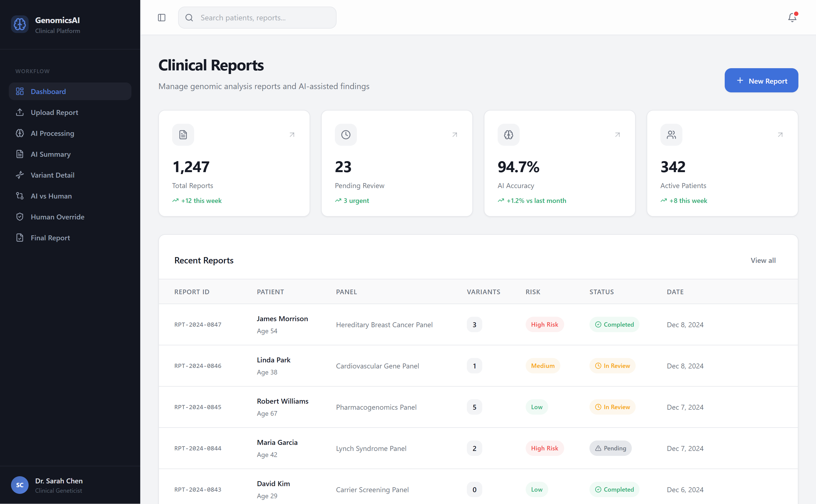Screen dimensions: 816x504
Task: Click High Risk badge for James Morrison
Action: pos(544,324)
